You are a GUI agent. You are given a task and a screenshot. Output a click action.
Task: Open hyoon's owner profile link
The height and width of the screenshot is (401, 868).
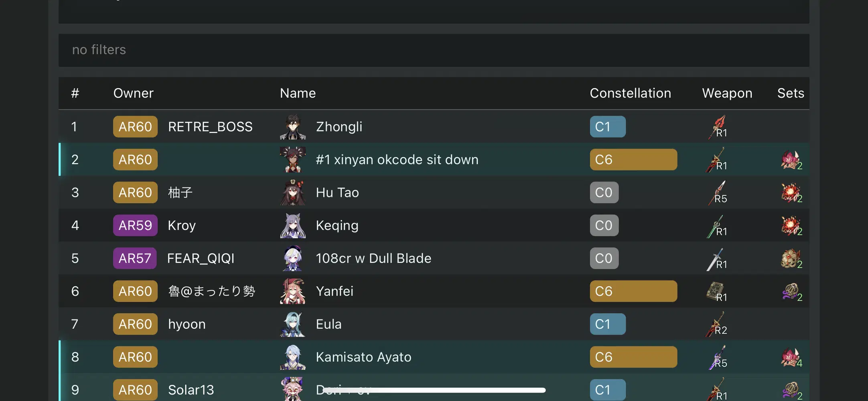(x=187, y=324)
